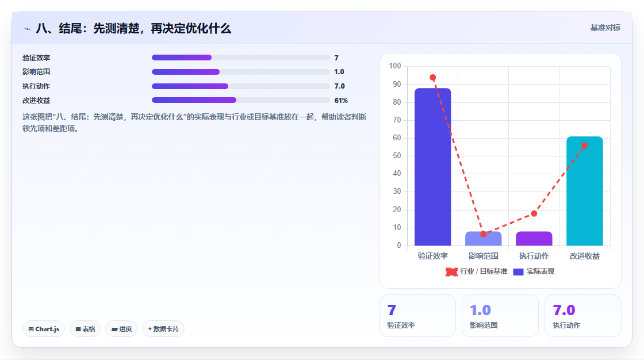The width and height of the screenshot is (644, 360).
Task: Click the 1.0 value in 影响范围 row
Action: tap(339, 72)
